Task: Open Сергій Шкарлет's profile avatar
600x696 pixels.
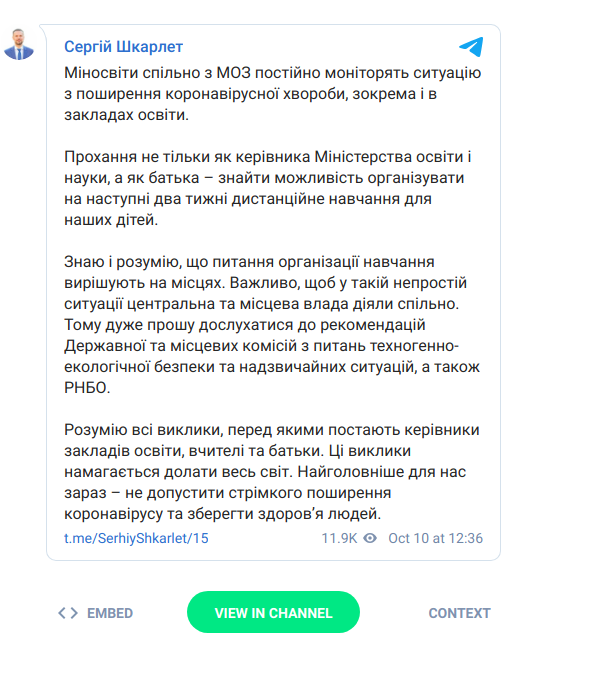Action: point(19,44)
